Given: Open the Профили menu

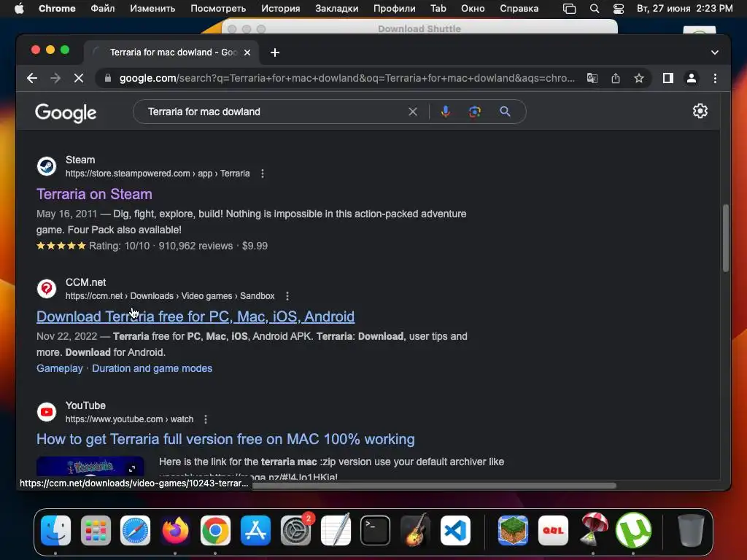Looking at the screenshot, I should (x=395, y=9).
